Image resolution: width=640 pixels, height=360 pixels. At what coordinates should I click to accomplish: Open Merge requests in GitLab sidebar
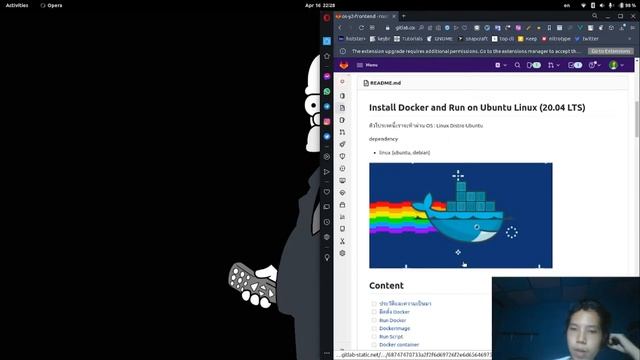click(342, 132)
